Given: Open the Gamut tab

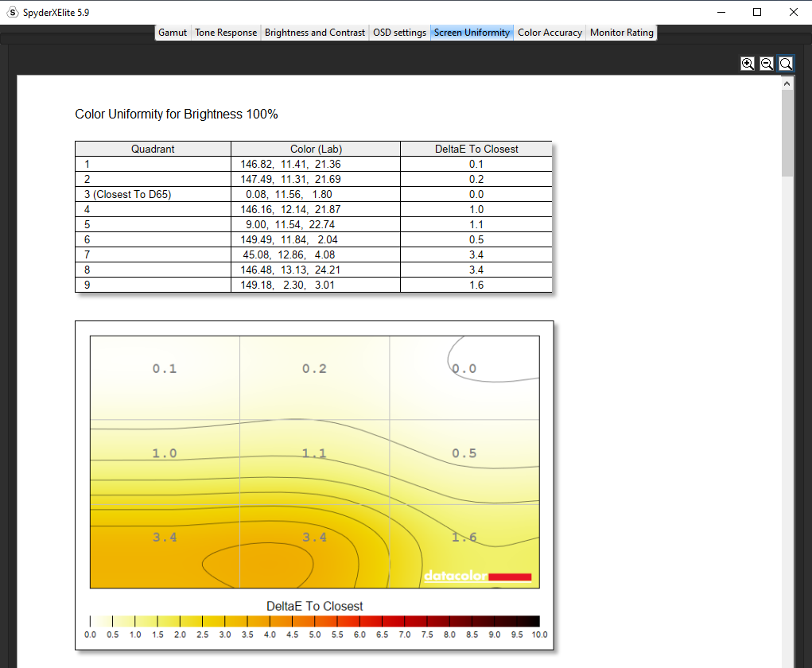Looking at the screenshot, I should [x=173, y=33].
